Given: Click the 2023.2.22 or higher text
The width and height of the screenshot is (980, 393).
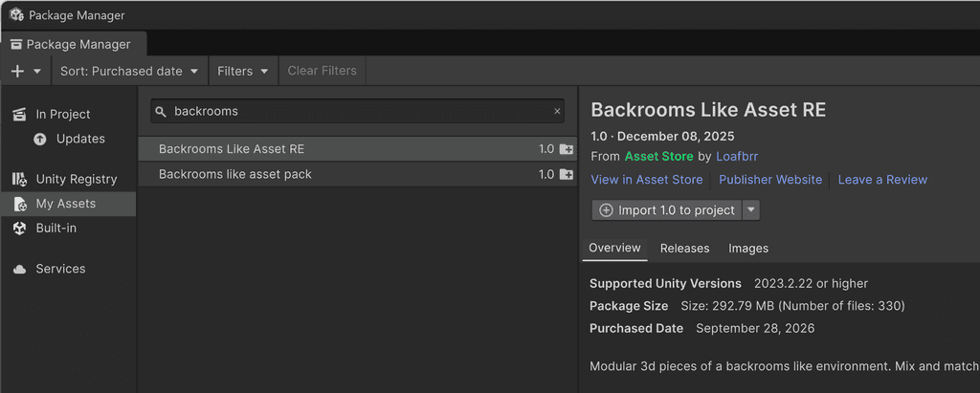Looking at the screenshot, I should point(811,284).
